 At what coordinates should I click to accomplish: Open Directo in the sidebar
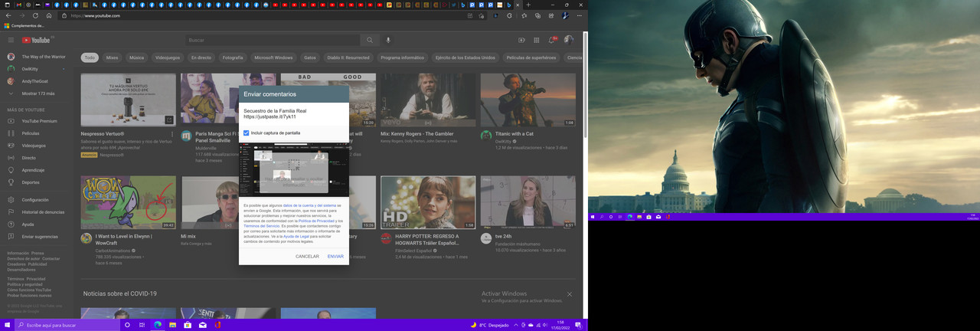[x=37, y=158]
